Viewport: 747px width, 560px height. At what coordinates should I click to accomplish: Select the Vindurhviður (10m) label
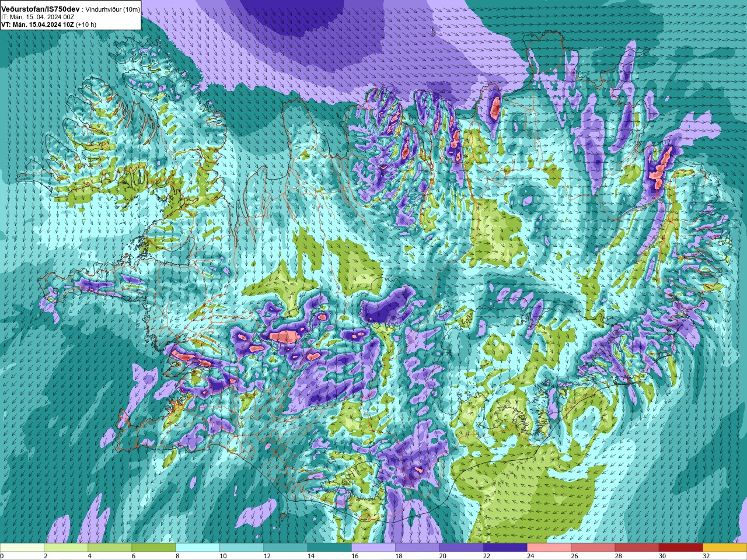pos(113,9)
